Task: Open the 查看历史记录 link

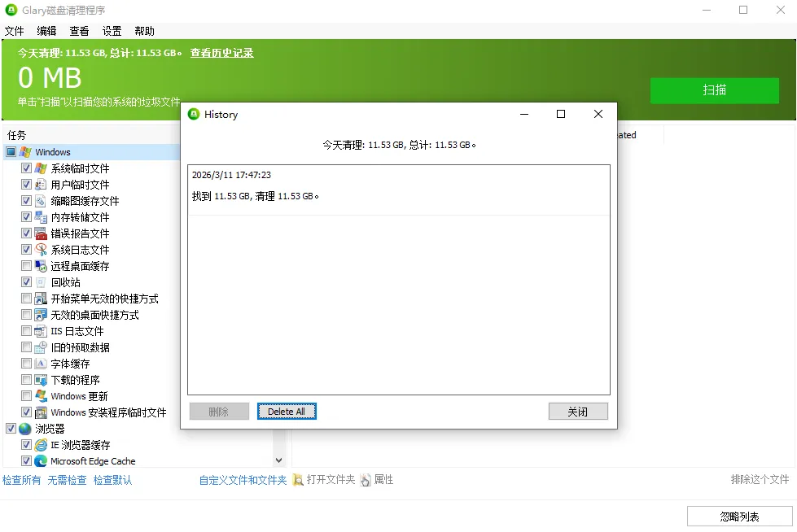Action: point(221,53)
